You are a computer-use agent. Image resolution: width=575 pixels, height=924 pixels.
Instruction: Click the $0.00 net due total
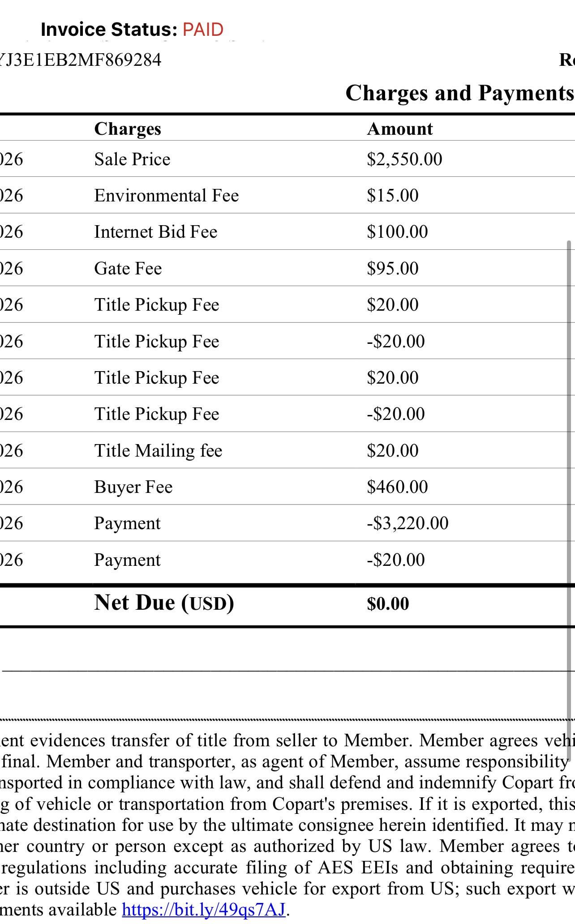tap(387, 603)
